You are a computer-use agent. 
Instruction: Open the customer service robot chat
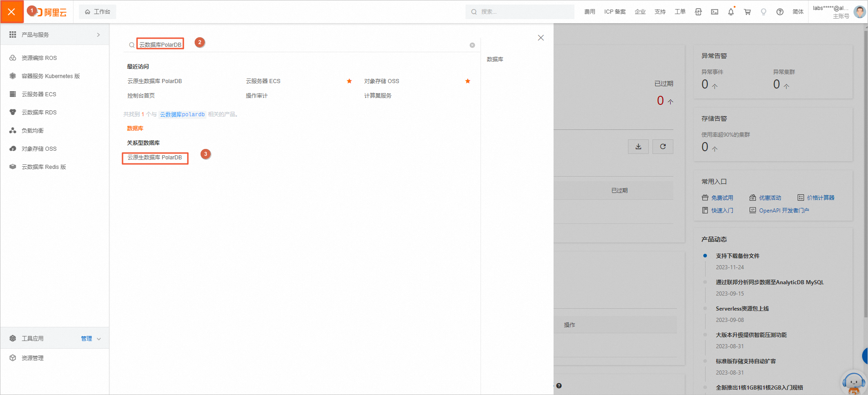(x=854, y=383)
